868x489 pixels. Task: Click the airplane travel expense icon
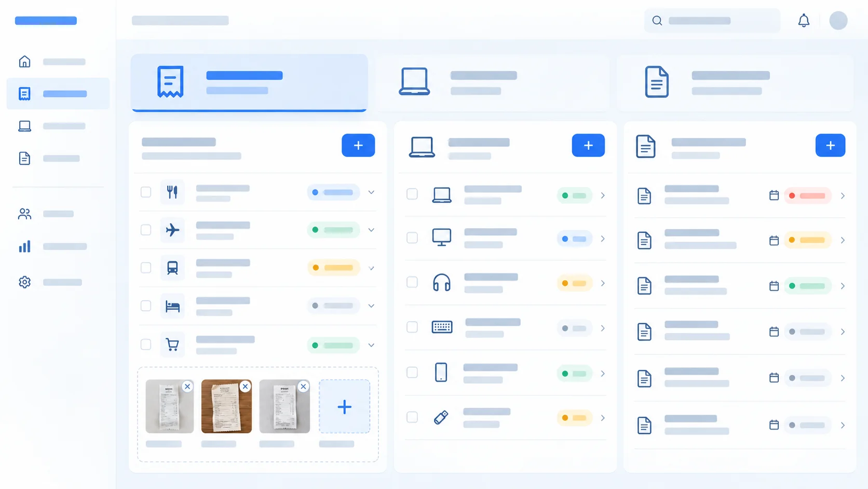point(172,230)
